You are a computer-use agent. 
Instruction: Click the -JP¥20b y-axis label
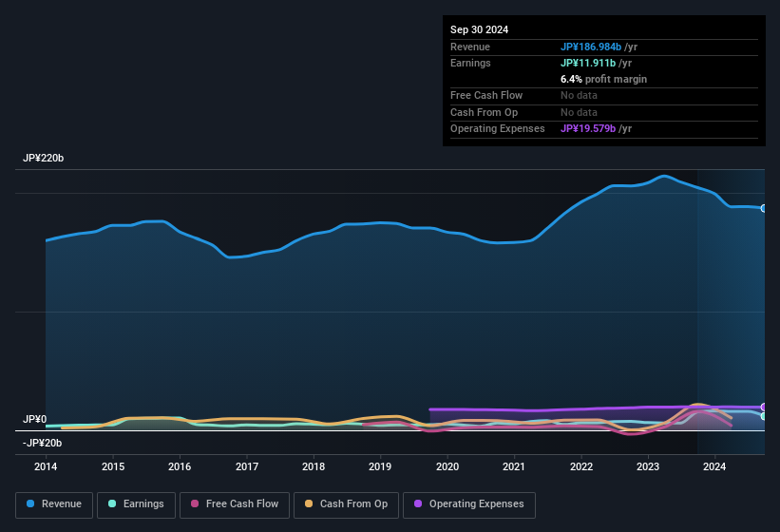[x=43, y=443]
